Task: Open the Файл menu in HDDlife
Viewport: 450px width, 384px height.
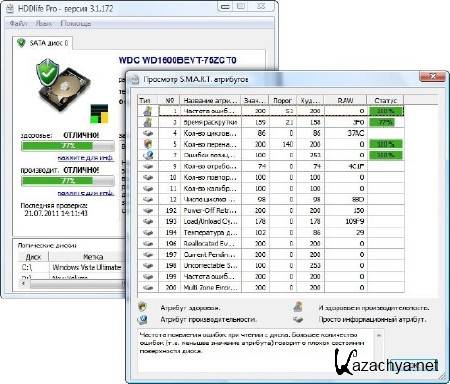Action: (19, 24)
